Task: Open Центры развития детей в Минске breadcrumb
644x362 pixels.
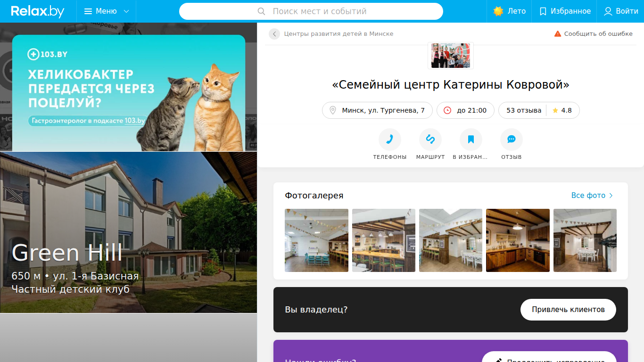Action: tap(339, 34)
